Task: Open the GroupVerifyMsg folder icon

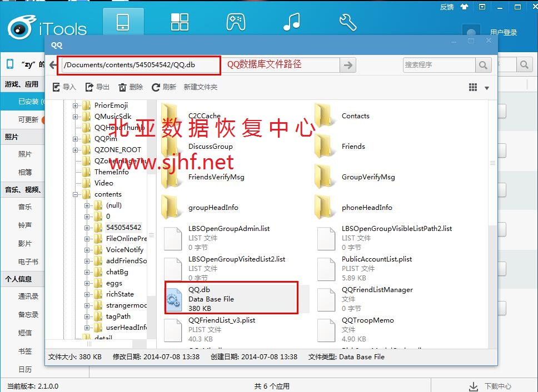Action: click(324, 176)
